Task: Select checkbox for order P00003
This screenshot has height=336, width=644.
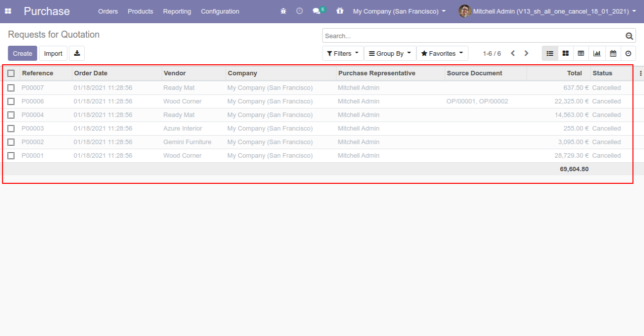Action: (11, 129)
